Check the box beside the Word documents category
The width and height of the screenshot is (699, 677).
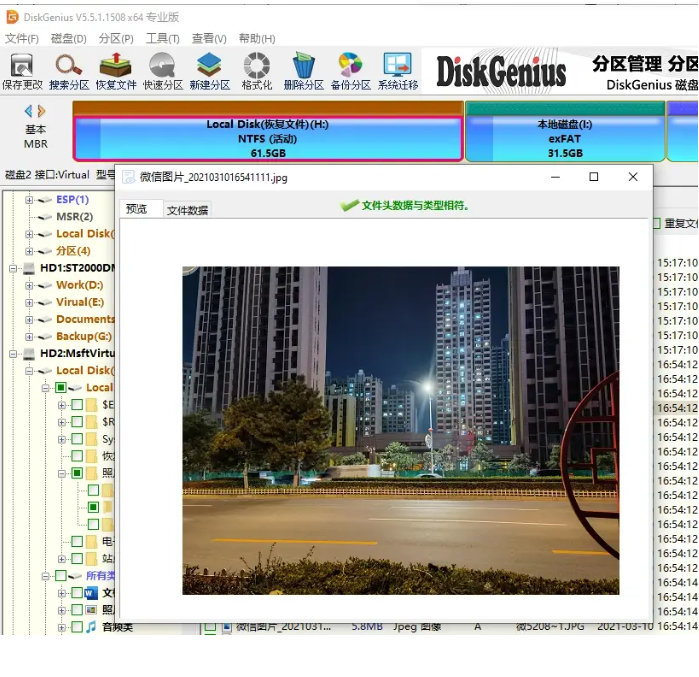coord(76,593)
